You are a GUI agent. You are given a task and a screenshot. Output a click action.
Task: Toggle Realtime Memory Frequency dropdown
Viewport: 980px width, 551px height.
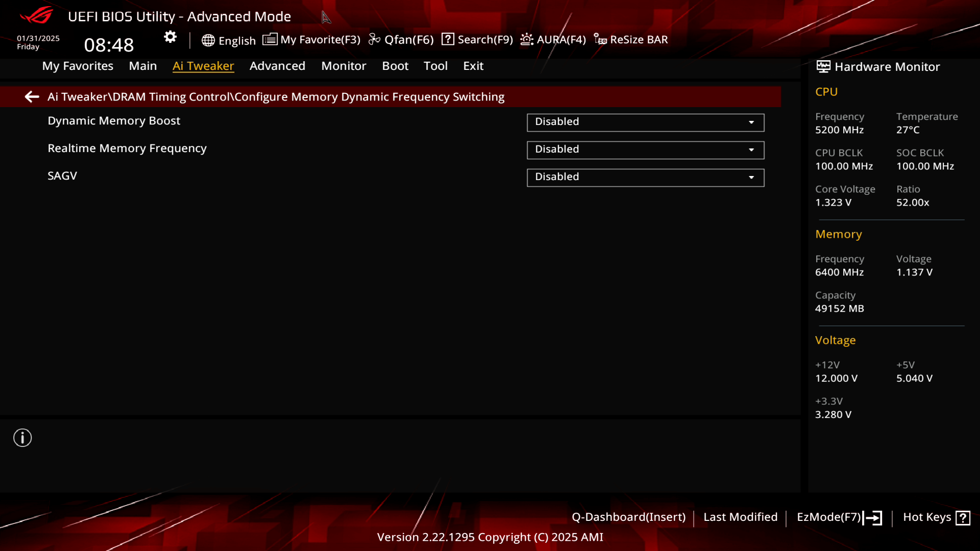tap(752, 149)
